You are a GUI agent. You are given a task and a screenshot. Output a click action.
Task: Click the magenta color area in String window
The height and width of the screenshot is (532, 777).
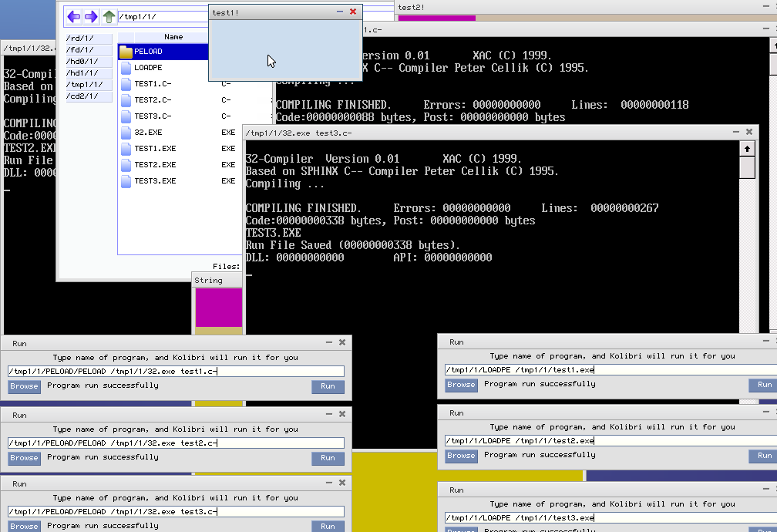[x=217, y=307]
